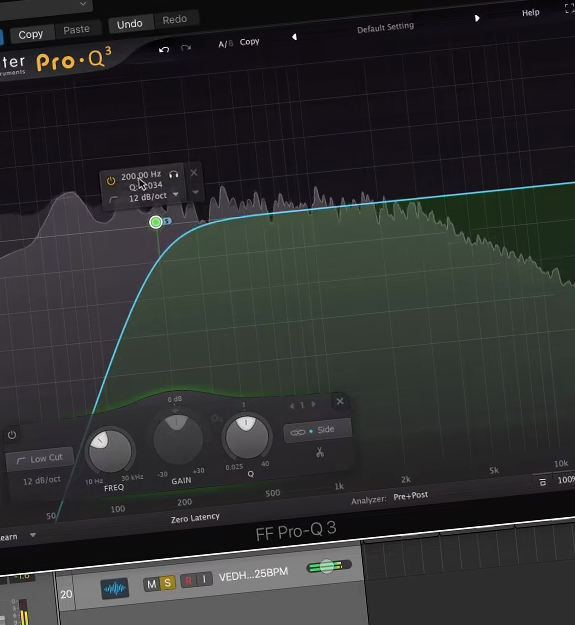The image size is (575, 625).
Task: Toggle the A/B state switch
Action: point(226,44)
